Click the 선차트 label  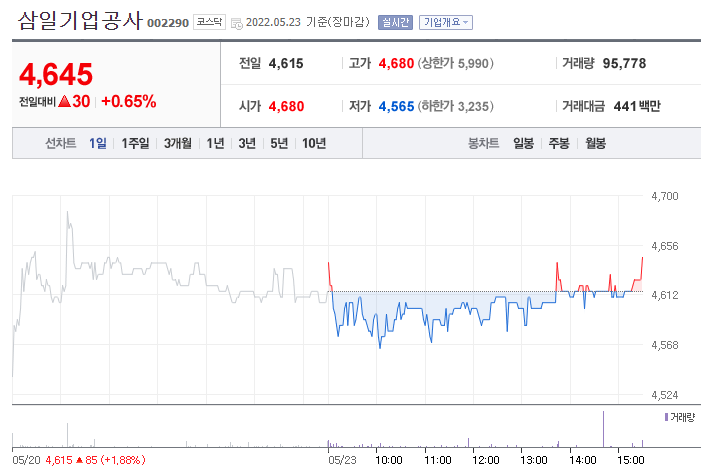(x=61, y=143)
